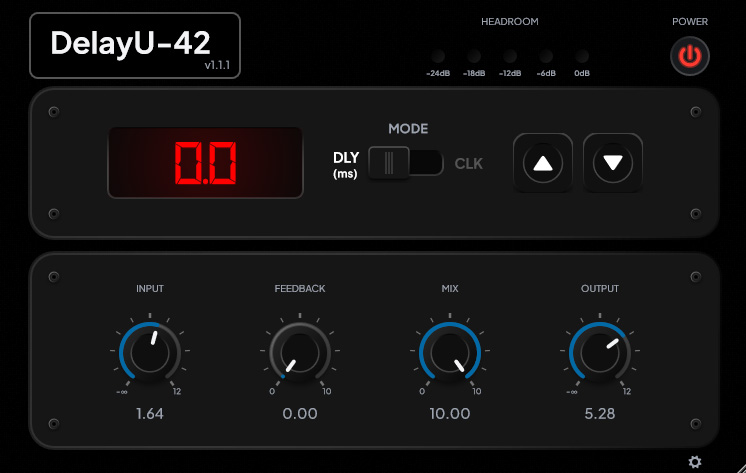Click the -18dB headroom LED

point(474,56)
